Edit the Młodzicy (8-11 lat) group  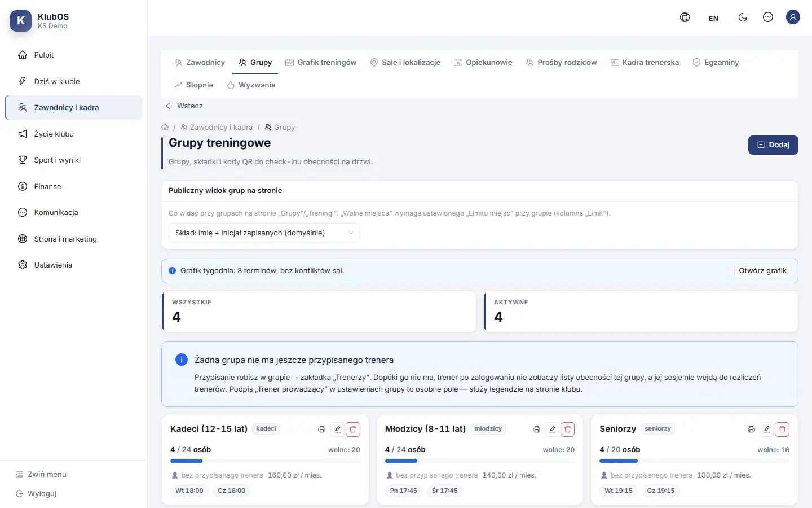(x=552, y=430)
